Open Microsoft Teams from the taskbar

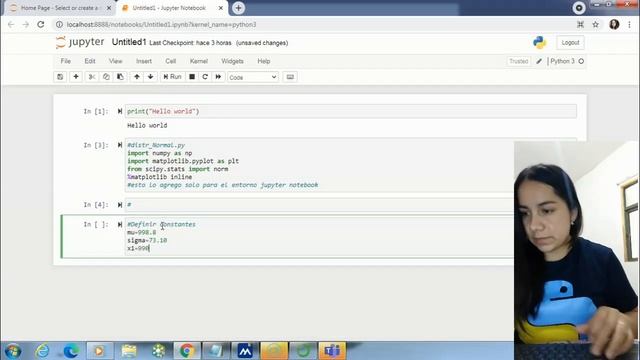tap(332, 351)
